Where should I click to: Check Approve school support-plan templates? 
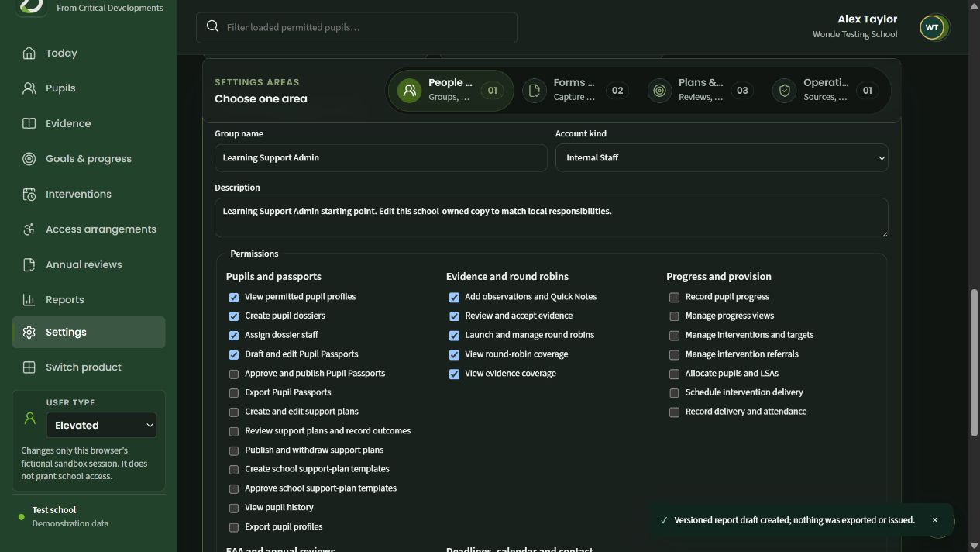click(x=234, y=489)
